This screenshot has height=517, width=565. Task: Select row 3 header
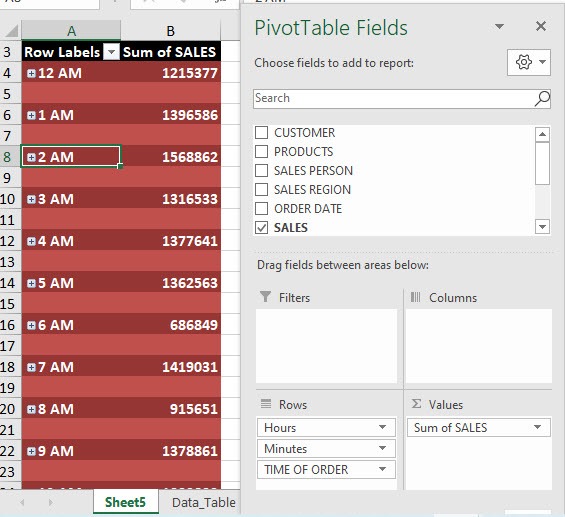pyautogui.click(x=10, y=52)
